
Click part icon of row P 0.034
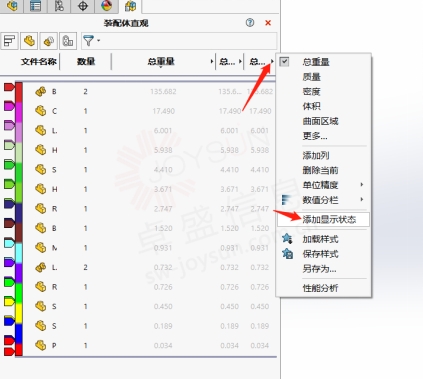(40, 345)
